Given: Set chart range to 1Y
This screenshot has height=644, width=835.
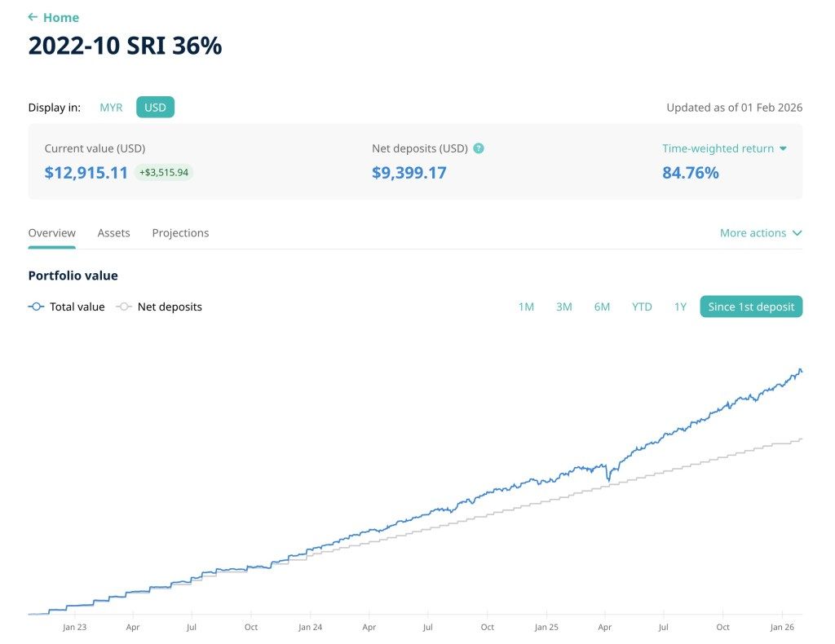Looking at the screenshot, I should (x=680, y=307).
